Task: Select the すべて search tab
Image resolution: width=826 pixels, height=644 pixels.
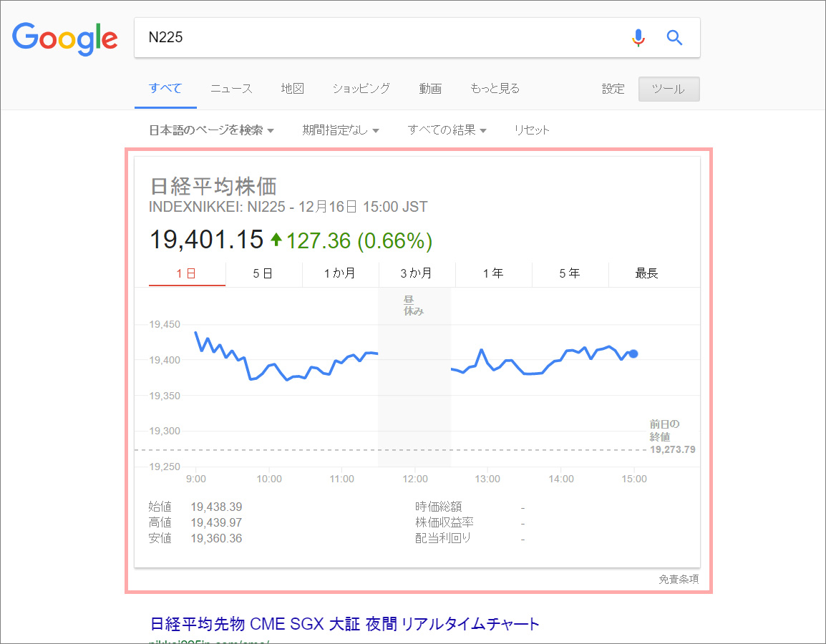Action: click(165, 89)
